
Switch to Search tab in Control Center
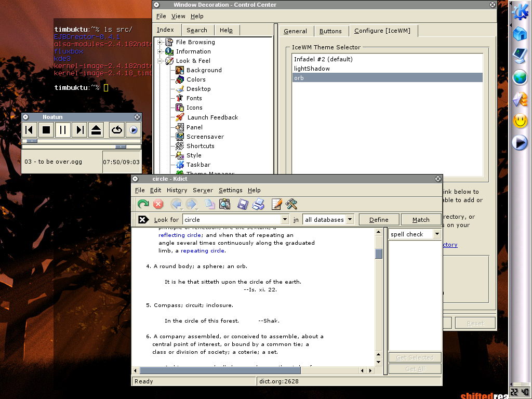click(x=197, y=30)
